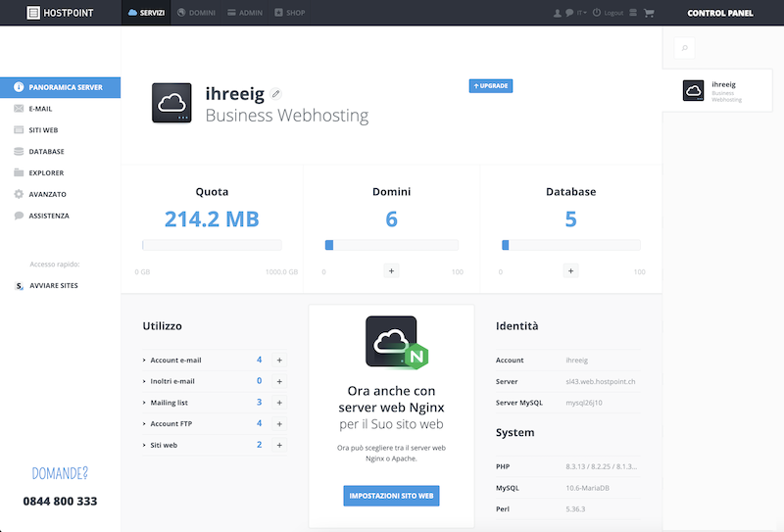784x532 pixels.
Task: Click the phone number 0844 800 333
Action: click(60, 501)
